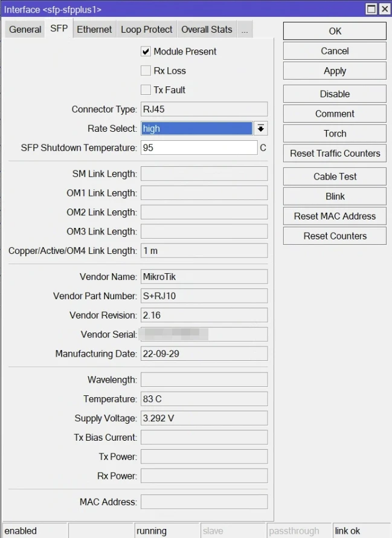Screen dimensions: 392x538
Task: Cancel the interface dialog
Action: 334,51
